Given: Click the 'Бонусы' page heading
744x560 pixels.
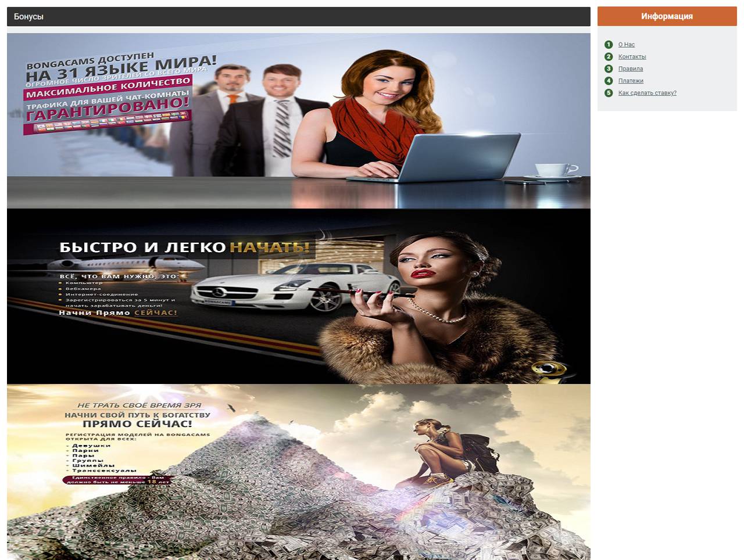Looking at the screenshot, I should (28, 17).
